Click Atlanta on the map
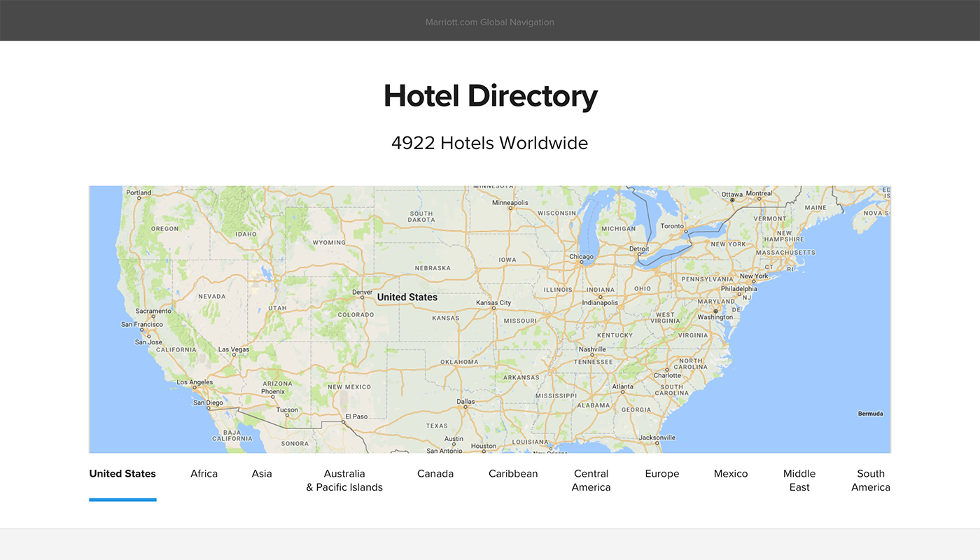Viewport: 980px width, 560px height. (622, 387)
